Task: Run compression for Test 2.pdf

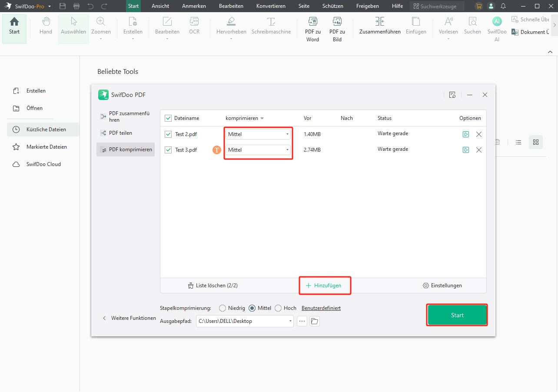Action: [466, 134]
